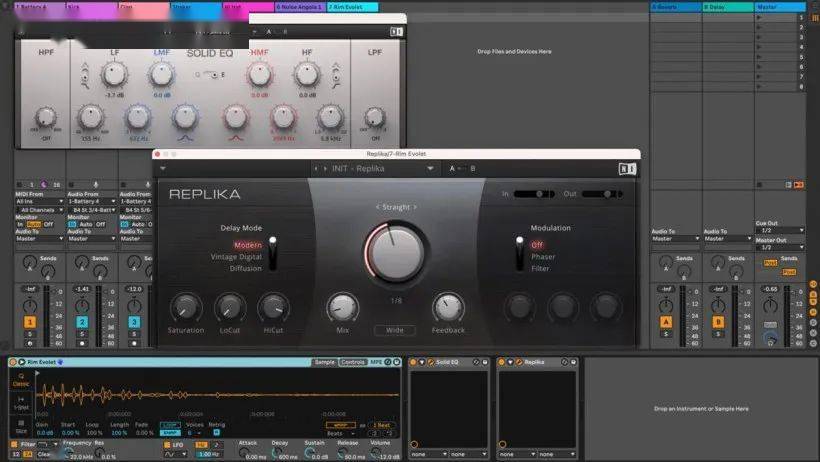Click the Saturation knob in Replika

pos(185,307)
